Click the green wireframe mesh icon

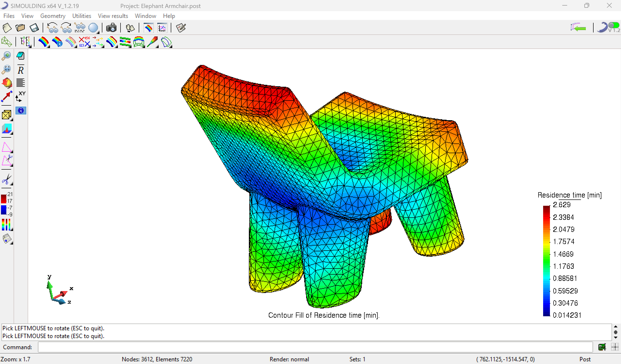(x=6, y=42)
